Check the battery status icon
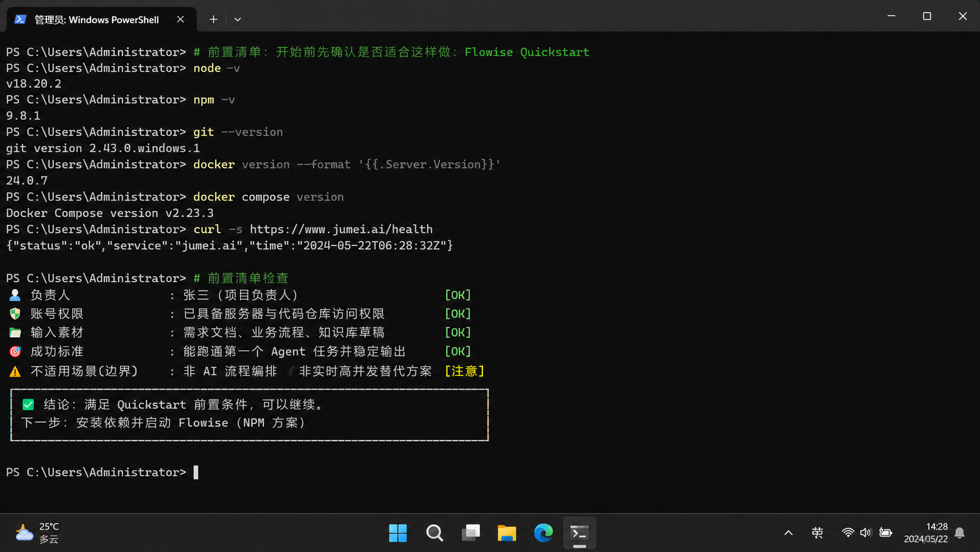This screenshot has height=552, width=980. pos(885,533)
